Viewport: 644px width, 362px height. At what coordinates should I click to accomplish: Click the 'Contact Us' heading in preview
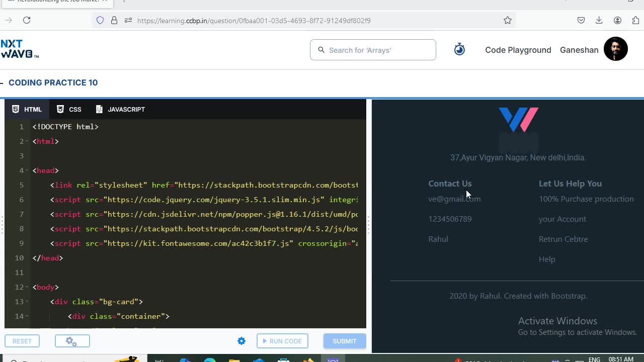point(450,184)
